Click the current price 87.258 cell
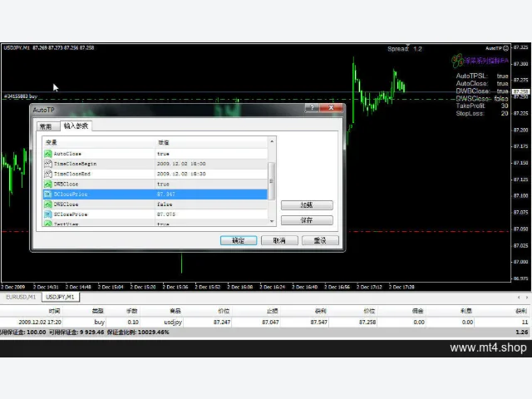 tap(367, 322)
